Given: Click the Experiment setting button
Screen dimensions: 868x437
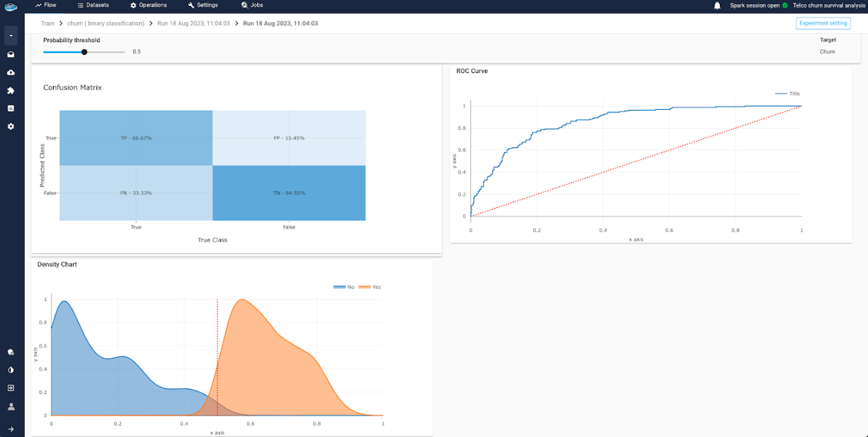Looking at the screenshot, I should coord(823,23).
